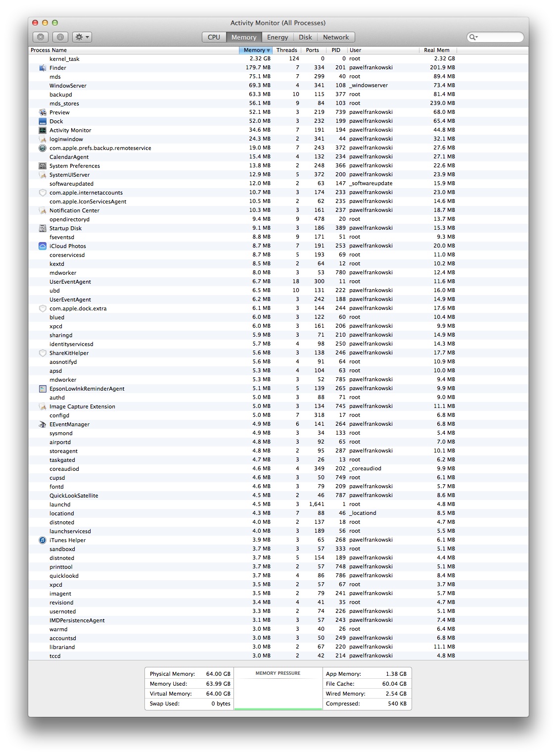This screenshot has height=756, width=557.
Task: Select the backupd process row
Action: pyautogui.click(x=278, y=95)
